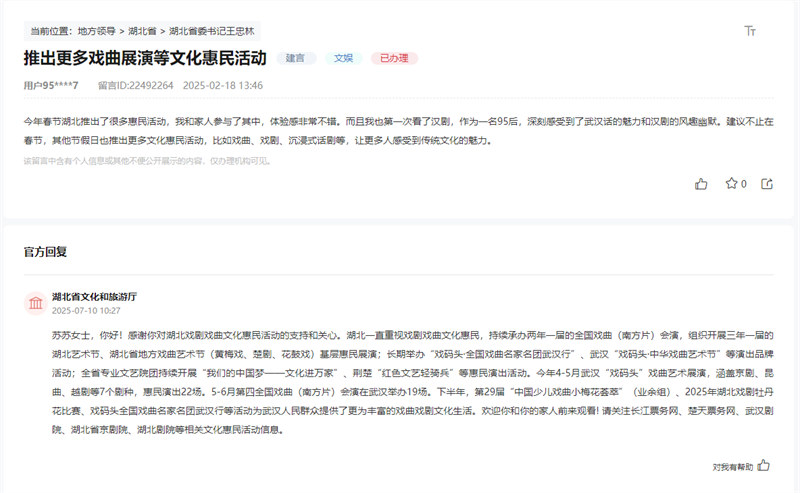Image resolution: width=800 pixels, height=493 pixels.
Task: Like the post with thumbs-up icon
Action: tap(701, 183)
